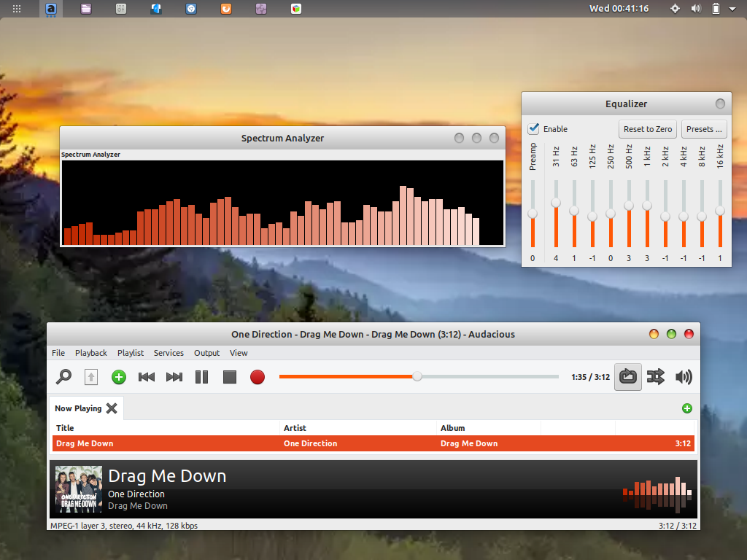Click Reset to Zero in Equalizer
The height and width of the screenshot is (560, 747).
tap(648, 129)
